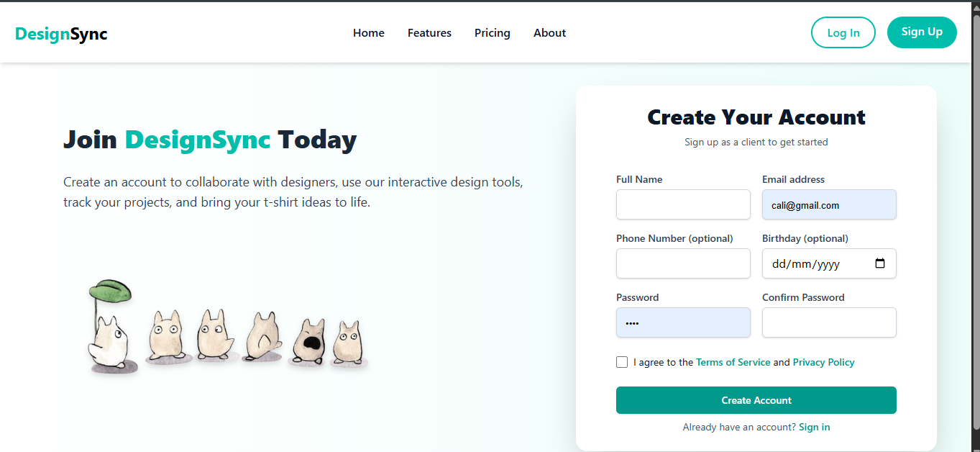Check the Terms of Service agreement box

(x=622, y=362)
